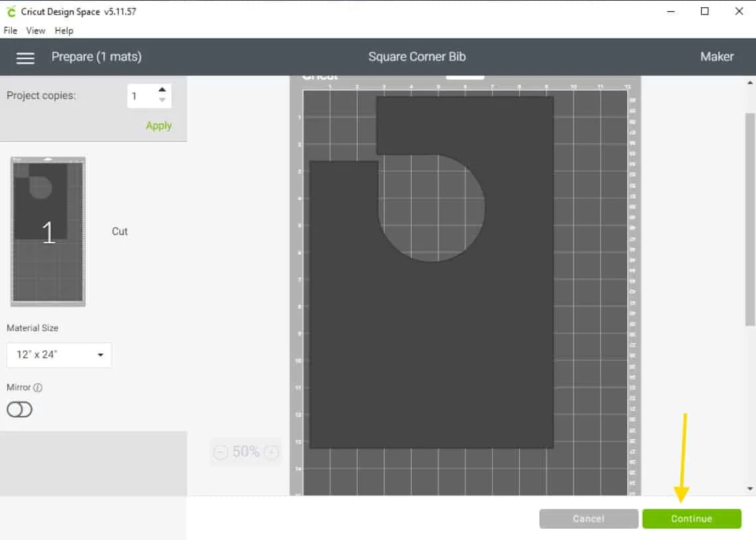Viewport: 756px width, 540px height.
Task: Close the Design Space window
Action: pos(739,11)
